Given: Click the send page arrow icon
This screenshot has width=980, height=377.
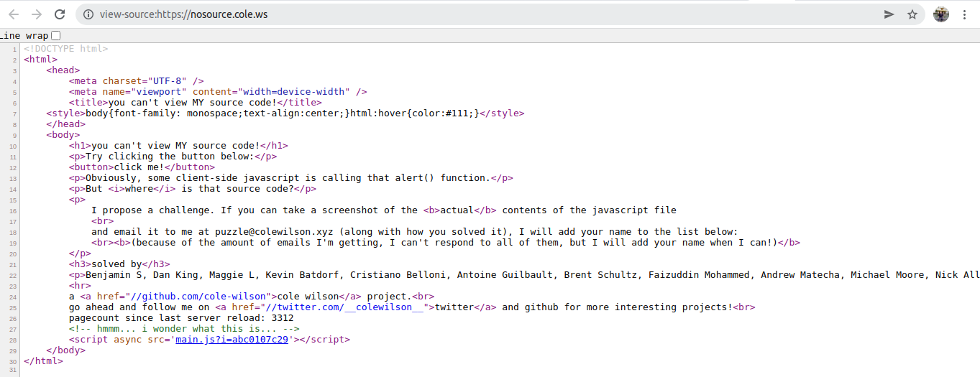Looking at the screenshot, I should point(889,14).
